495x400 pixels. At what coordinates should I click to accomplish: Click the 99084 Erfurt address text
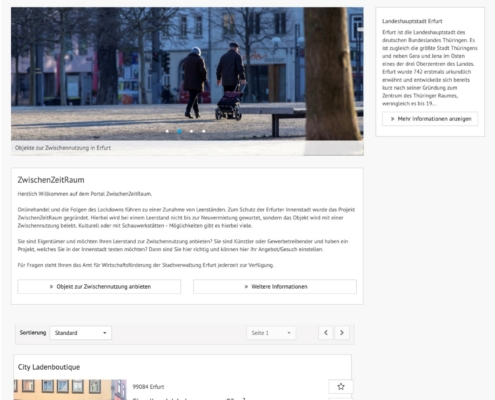tap(148, 387)
